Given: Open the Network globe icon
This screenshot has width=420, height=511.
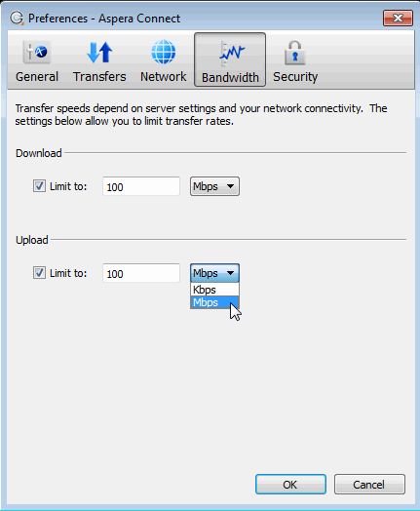Looking at the screenshot, I should (x=163, y=52).
